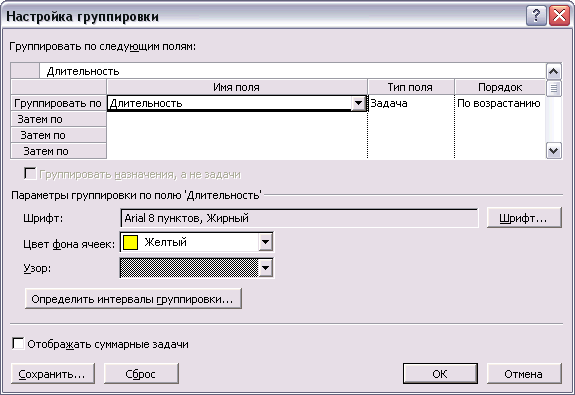
Task: Click the grid scrollbar thumb
Action: click(553, 88)
